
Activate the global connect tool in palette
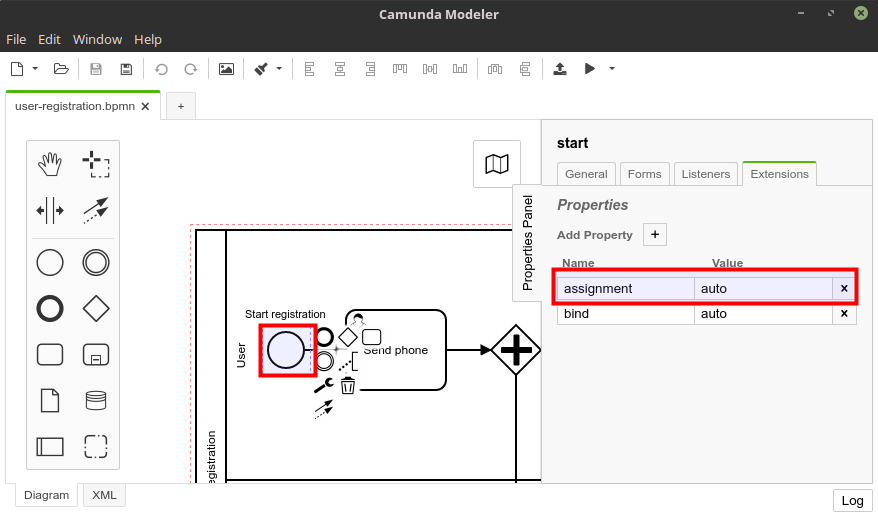click(96, 211)
